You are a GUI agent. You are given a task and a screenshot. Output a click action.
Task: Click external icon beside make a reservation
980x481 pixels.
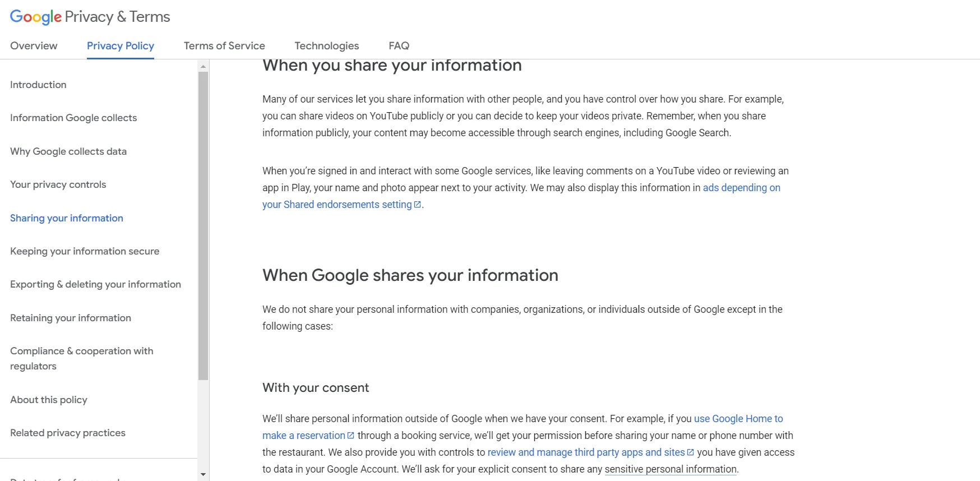(x=351, y=436)
